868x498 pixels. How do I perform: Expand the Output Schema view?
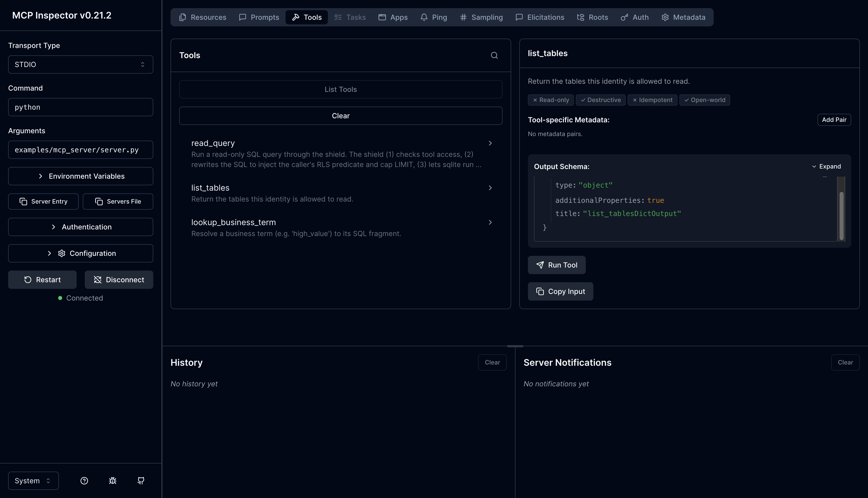(x=826, y=166)
